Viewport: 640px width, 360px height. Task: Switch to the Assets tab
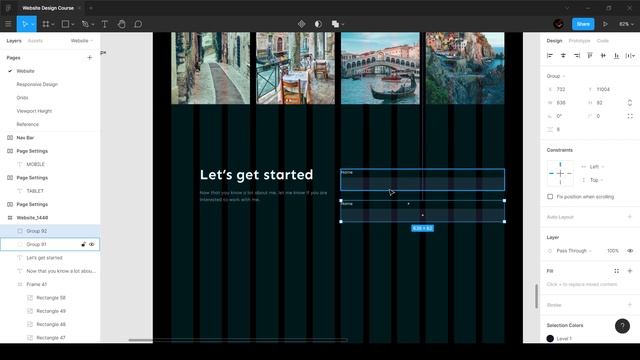click(x=35, y=41)
